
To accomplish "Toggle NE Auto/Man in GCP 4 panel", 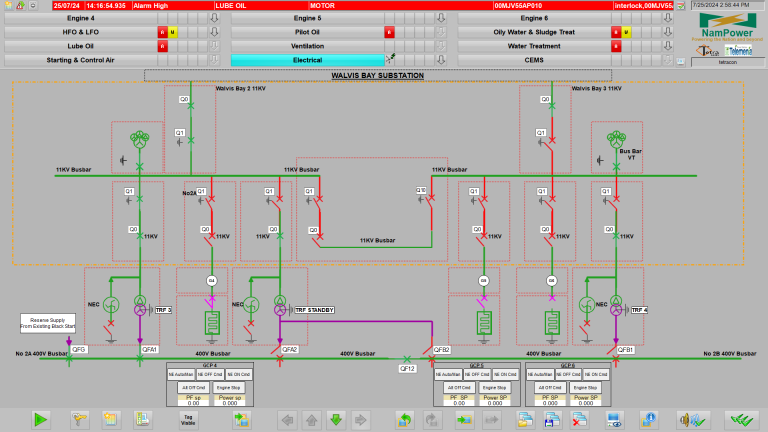I will point(181,373).
